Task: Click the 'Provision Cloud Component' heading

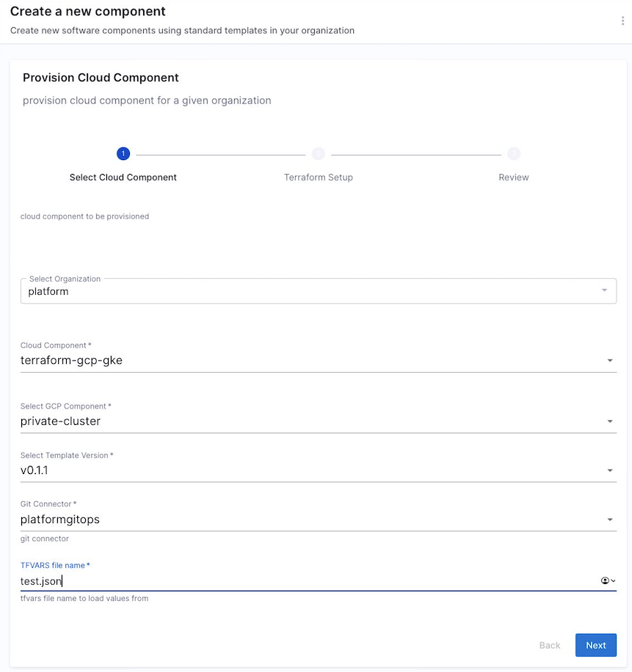Action: 101,78
